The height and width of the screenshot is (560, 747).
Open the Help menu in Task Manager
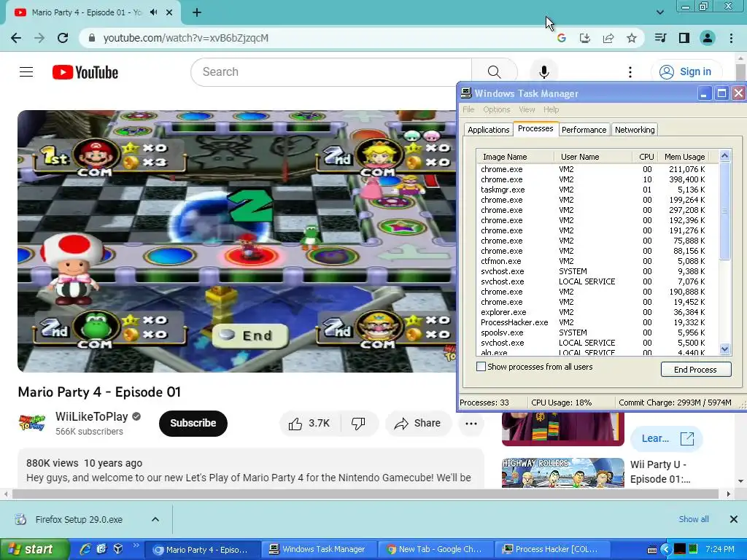(x=551, y=109)
